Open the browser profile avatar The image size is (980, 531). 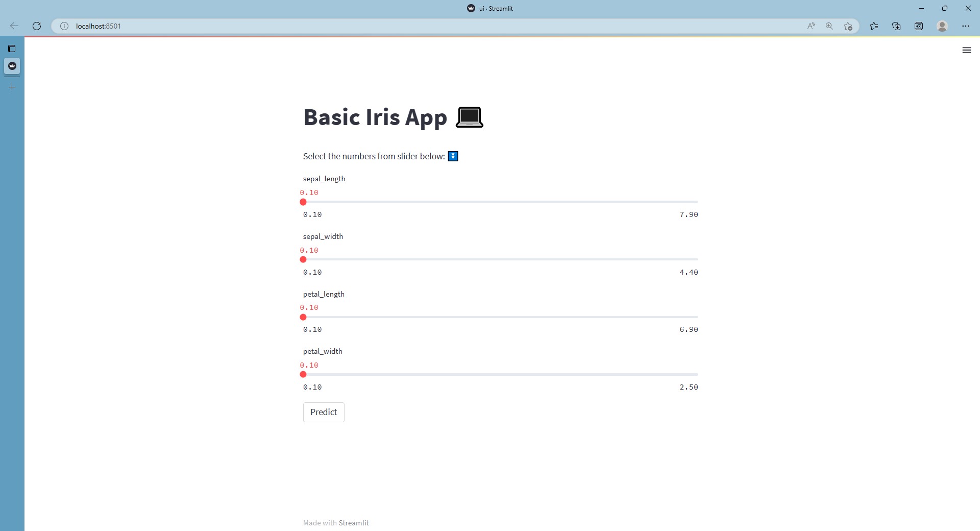[942, 26]
